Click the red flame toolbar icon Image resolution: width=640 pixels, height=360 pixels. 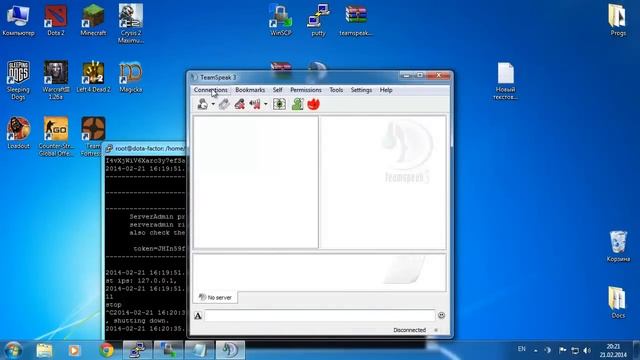pos(313,104)
